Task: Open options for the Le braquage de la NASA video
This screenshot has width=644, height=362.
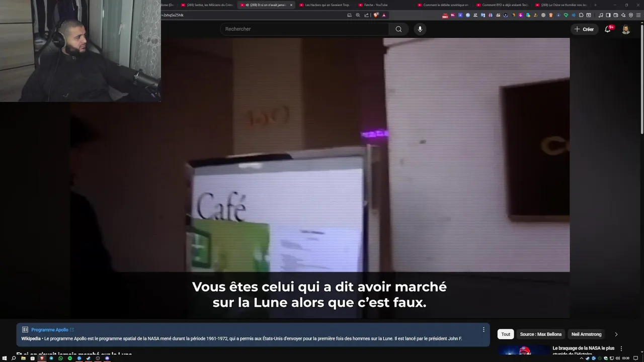Action: 621,348
